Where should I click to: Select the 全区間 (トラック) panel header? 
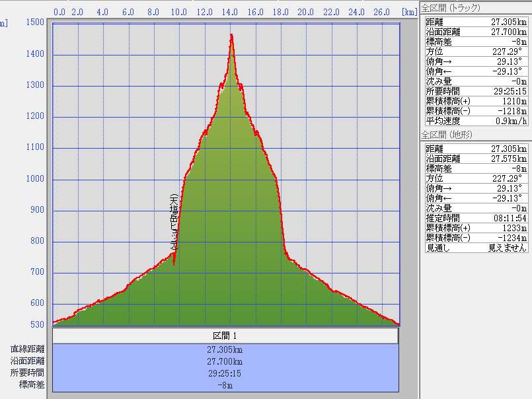tap(451, 8)
